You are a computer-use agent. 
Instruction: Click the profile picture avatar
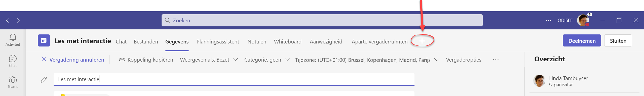583,20
